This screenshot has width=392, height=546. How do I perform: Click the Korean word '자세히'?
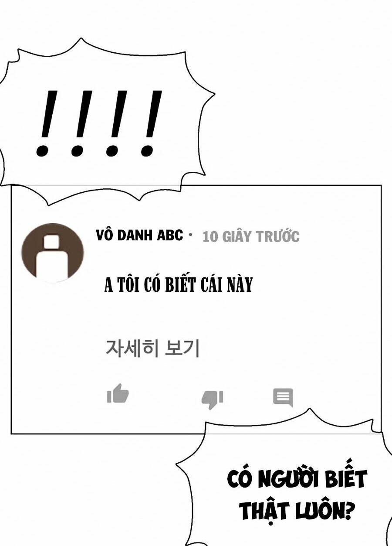(x=132, y=348)
